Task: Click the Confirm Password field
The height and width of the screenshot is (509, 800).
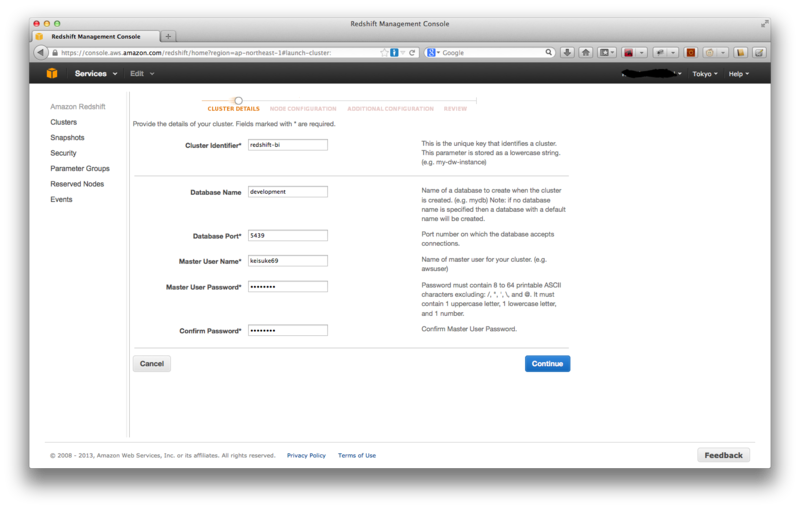Action: [x=288, y=330]
